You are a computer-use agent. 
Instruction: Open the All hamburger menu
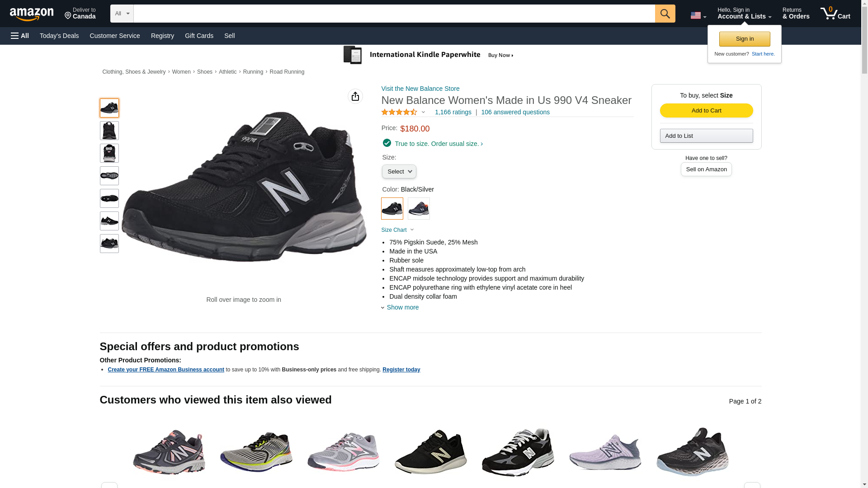pos(20,36)
